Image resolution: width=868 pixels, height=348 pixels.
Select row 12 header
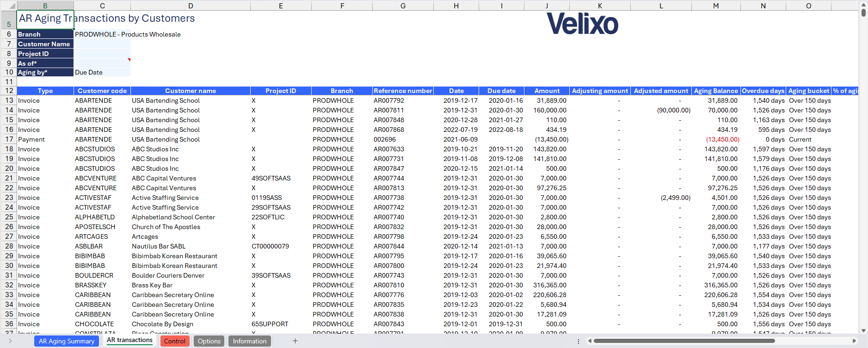coord(9,91)
